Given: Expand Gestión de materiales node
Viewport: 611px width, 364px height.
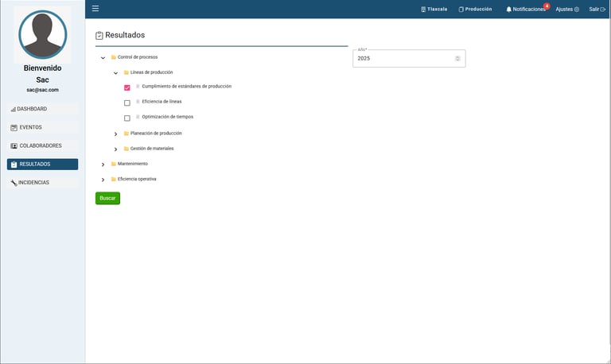Looking at the screenshot, I should [115, 149].
